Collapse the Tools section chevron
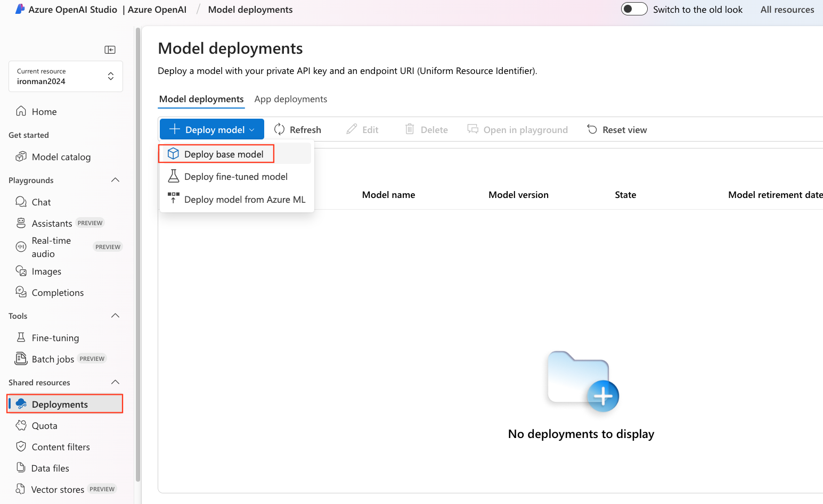 tap(115, 316)
